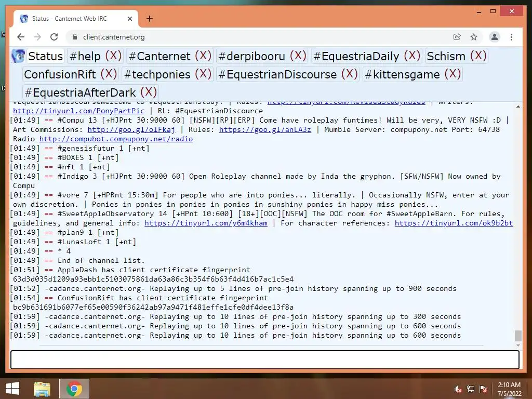This screenshot has width=532, height=399.
Task: Open the ConfusionRift query tab
Action: (x=60, y=74)
